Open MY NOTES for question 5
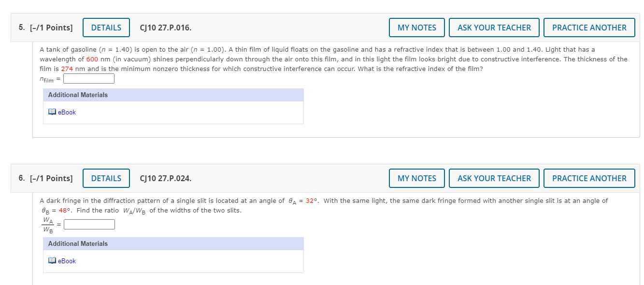644x285 pixels. (x=417, y=28)
